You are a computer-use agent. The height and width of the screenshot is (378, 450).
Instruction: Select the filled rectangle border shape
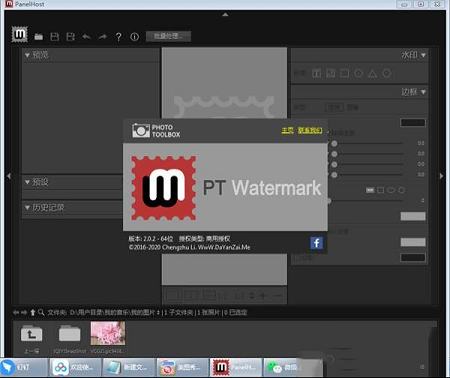point(370,190)
